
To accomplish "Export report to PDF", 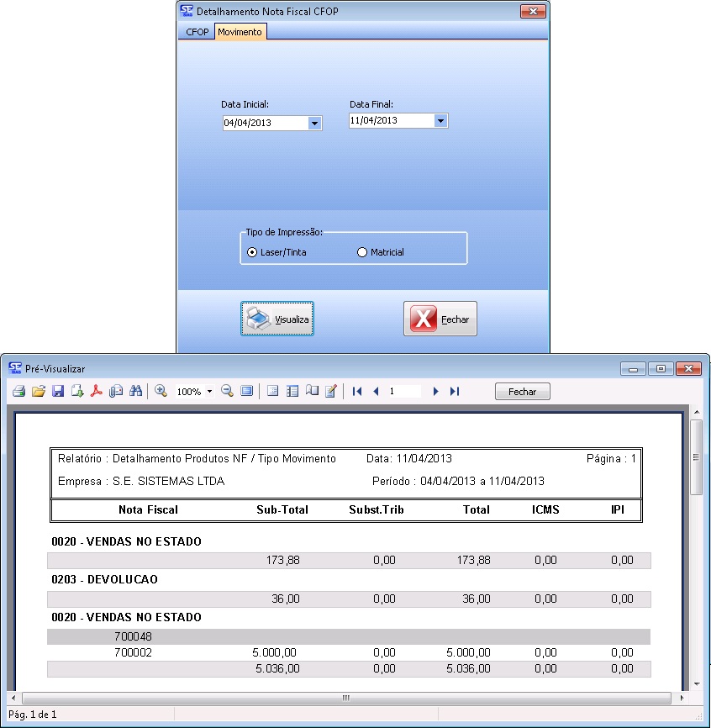I will [97, 392].
